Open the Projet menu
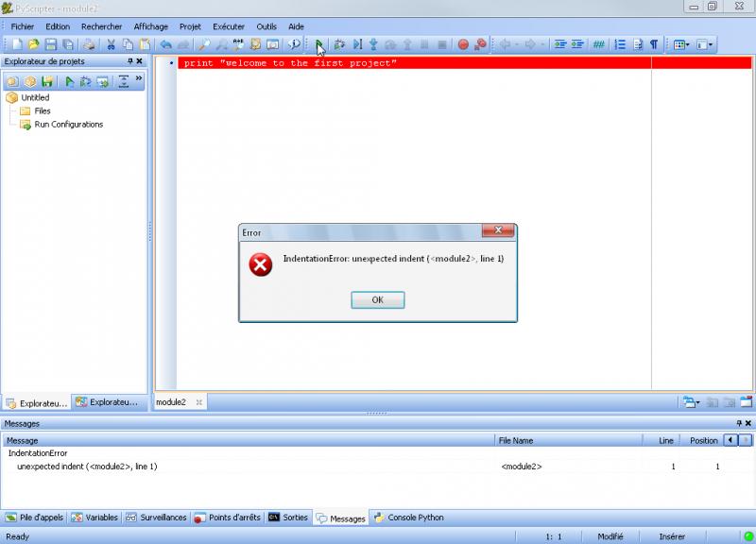The width and height of the screenshot is (756, 544). 190,26
